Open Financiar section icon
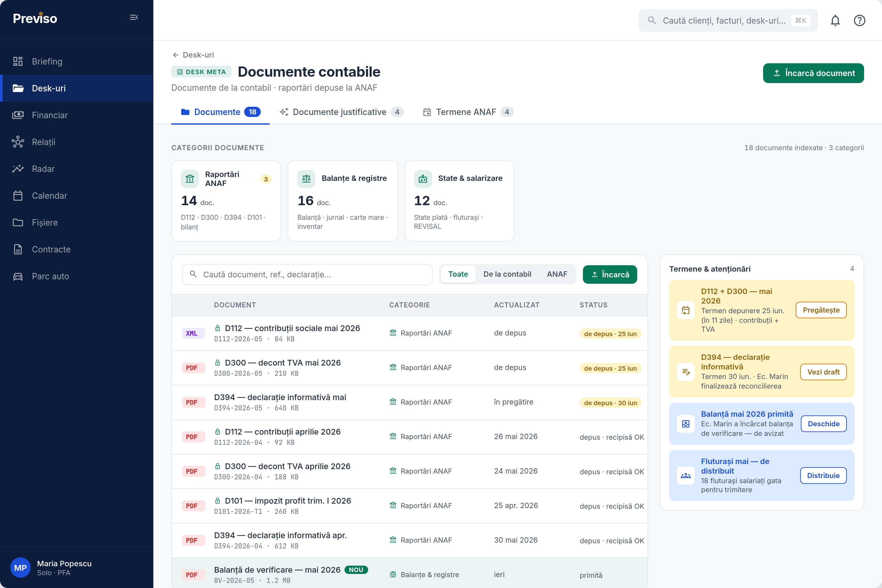Image resolution: width=882 pixels, height=588 pixels. (18, 115)
